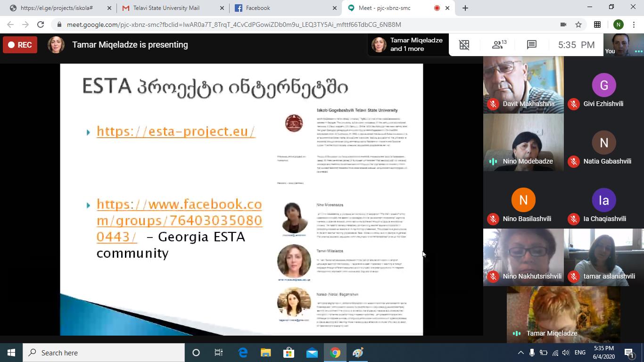Open the three-dot options on your self-view tile

click(638, 51)
